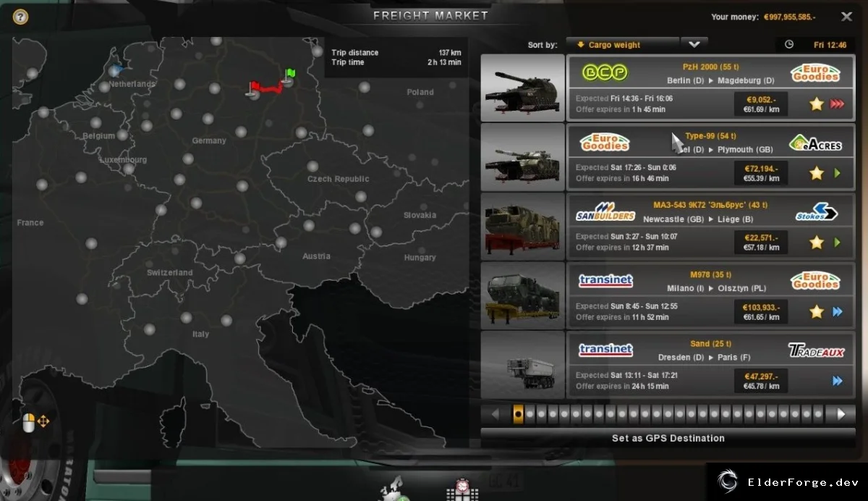Click the clock icon beside Fri 12:46

point(789,44)
